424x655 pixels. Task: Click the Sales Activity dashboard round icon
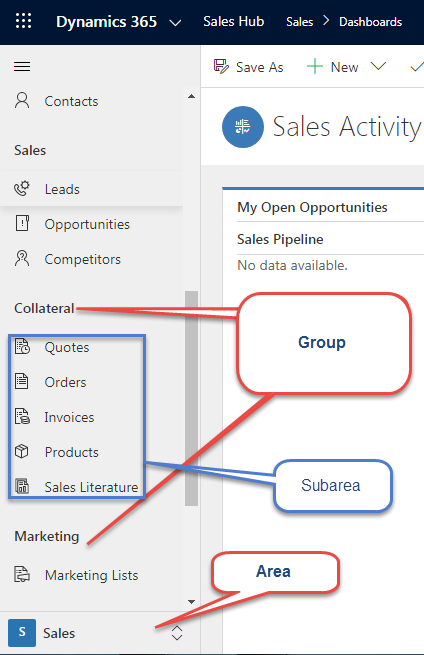pos(243,127)
